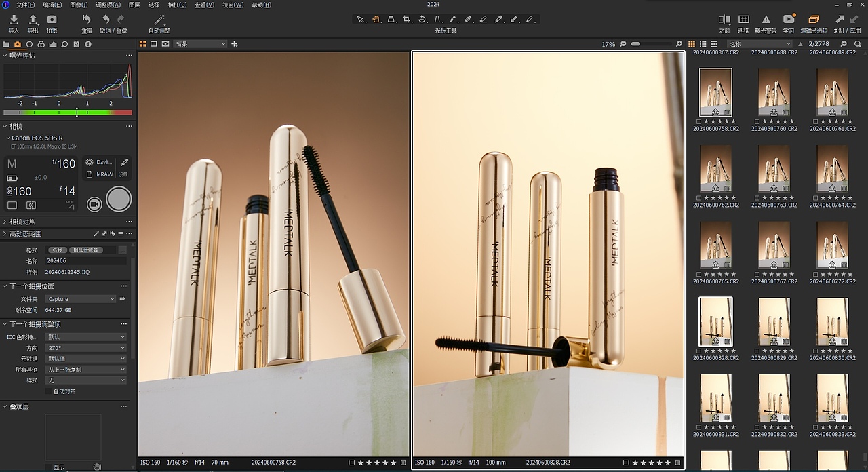The height and width of the screenshot is (472, 868).
Task: Click the white balance picker eyedropper
Action: (x=124, y=163)
